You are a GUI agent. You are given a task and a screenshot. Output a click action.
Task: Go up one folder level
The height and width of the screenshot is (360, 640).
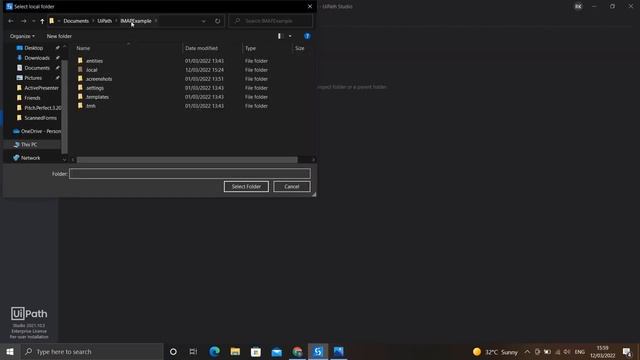click(42, 21)
